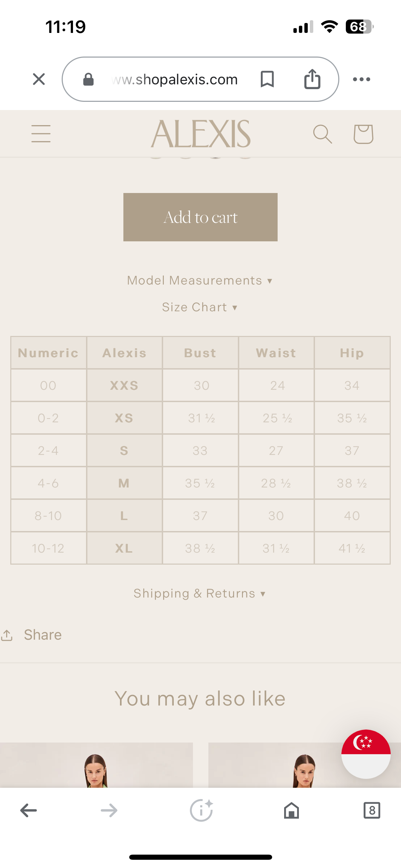Open the three-dot browser options menu
401x868 pixels.
(362, 79)
